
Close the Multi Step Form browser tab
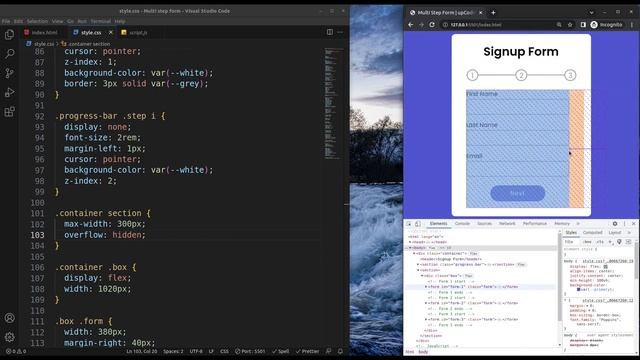point(480,13)
